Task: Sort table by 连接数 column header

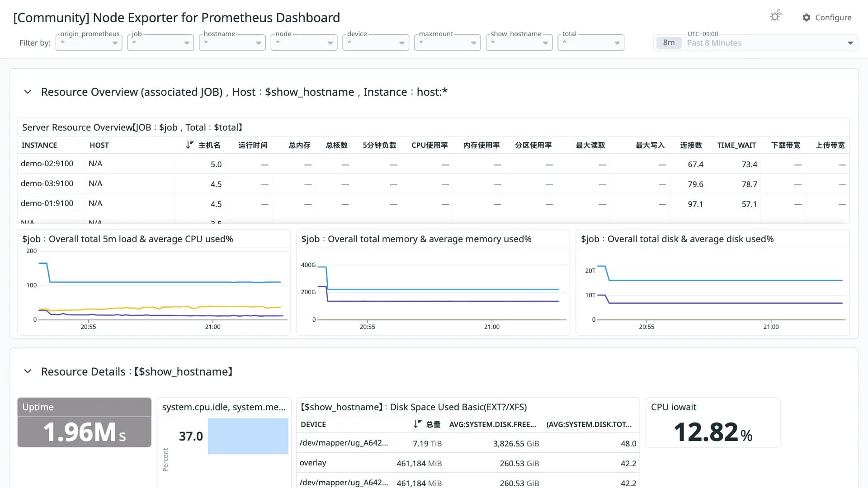Action: point(691,145)
